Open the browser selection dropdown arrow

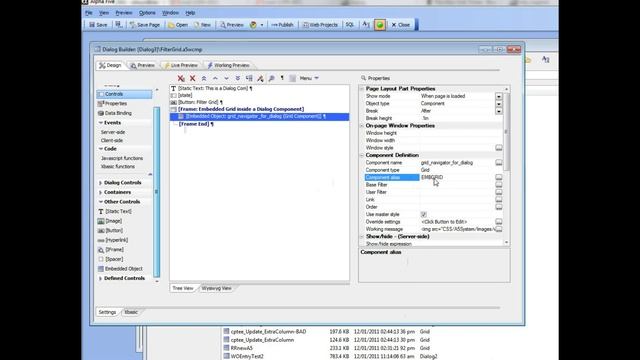coord(262,25)
